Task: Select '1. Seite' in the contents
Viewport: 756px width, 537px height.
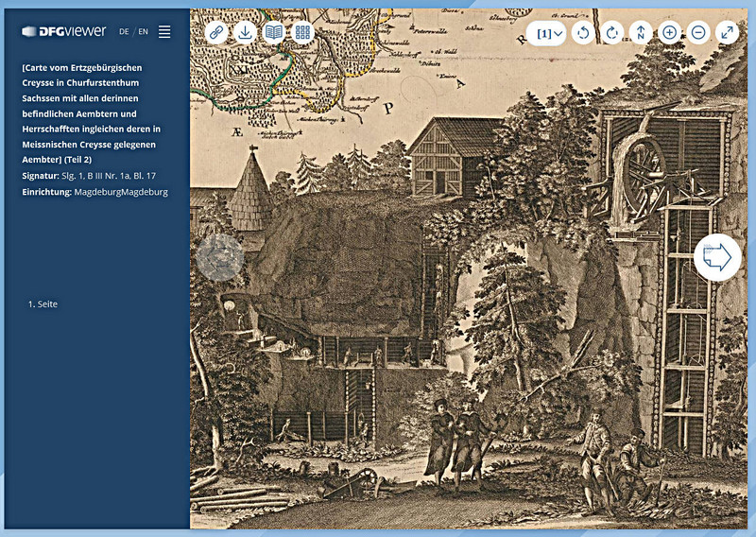Action: click(x=43, y=304)
